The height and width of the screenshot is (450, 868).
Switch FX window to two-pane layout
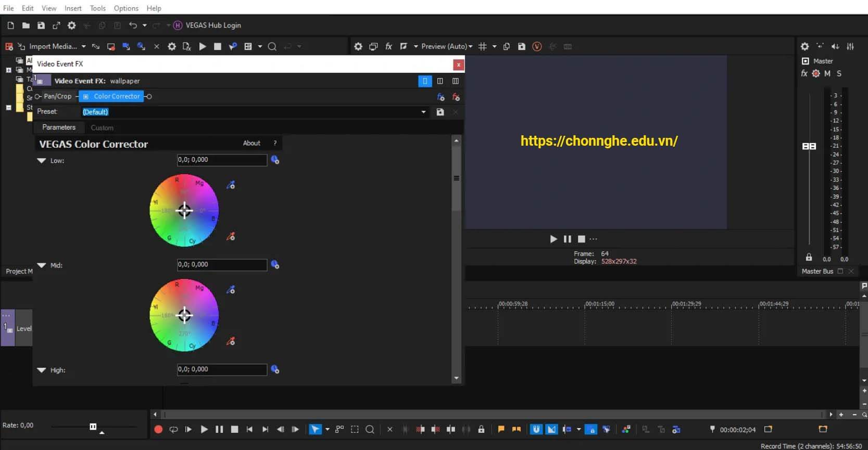pos(440,81)
